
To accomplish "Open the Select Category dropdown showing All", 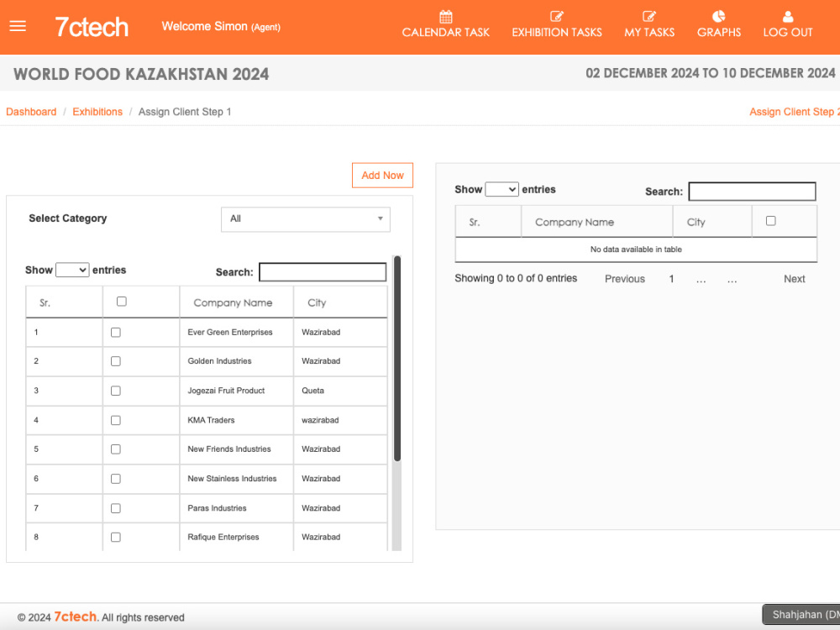I will pos(306,219).
